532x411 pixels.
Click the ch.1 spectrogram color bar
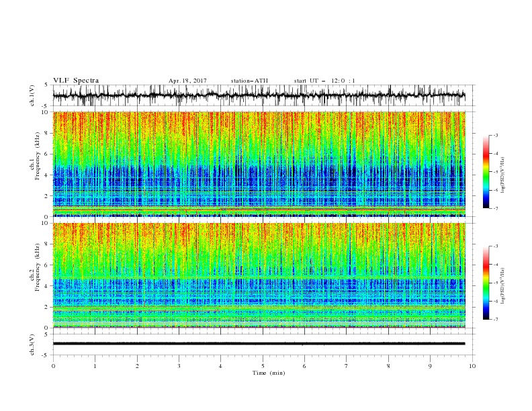[x=486, y=171]
